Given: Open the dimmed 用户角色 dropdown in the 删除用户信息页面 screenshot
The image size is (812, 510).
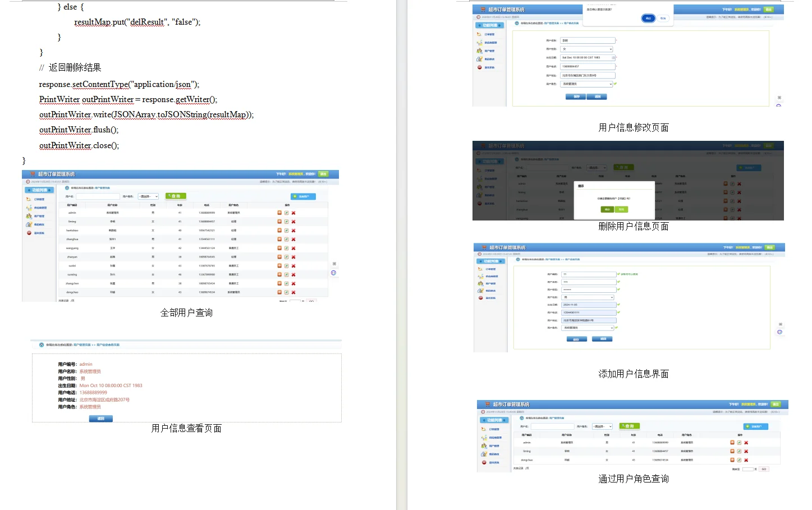Looking at the screenshot, I should point(597,168).
